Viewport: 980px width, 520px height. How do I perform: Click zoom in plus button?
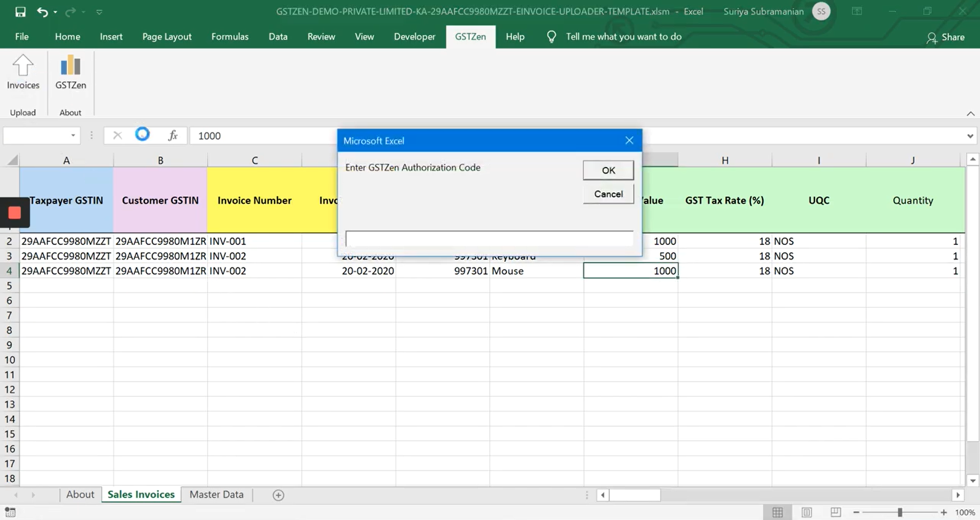tap(944, 512)
